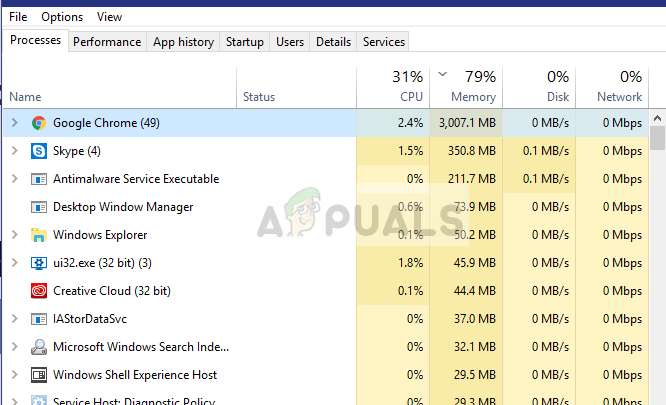This screenshot has height=405, width=666.
Task: Click the Windows Explorer folder icon
Action: 39,235
